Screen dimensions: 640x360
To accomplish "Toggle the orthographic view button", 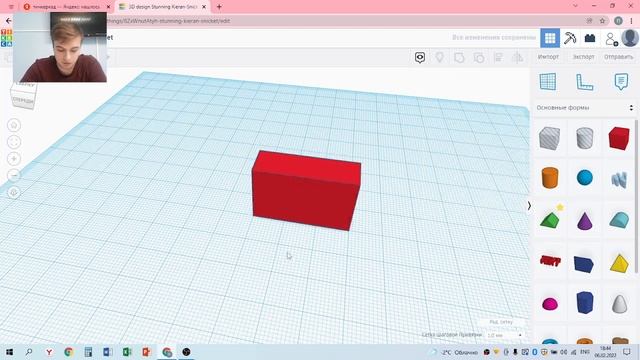I will (14, 192).
